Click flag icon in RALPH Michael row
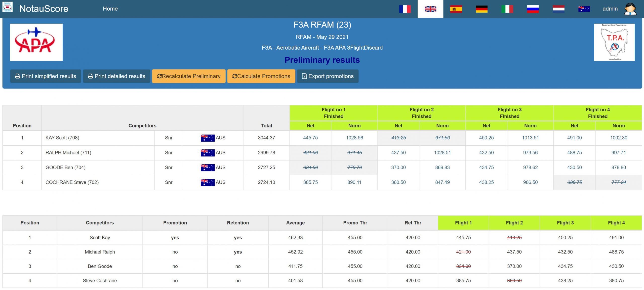Image resolution: width=644 pixels, height=290 pixels. [208, 153]
